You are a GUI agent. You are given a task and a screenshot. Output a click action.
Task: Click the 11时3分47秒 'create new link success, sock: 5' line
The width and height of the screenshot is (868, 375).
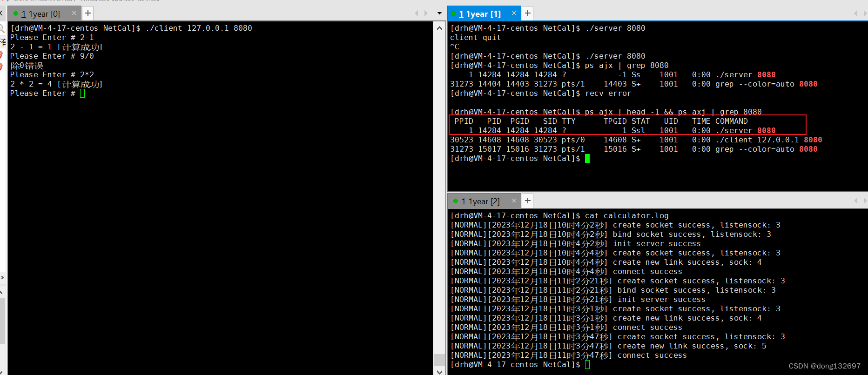pos(608,346)
